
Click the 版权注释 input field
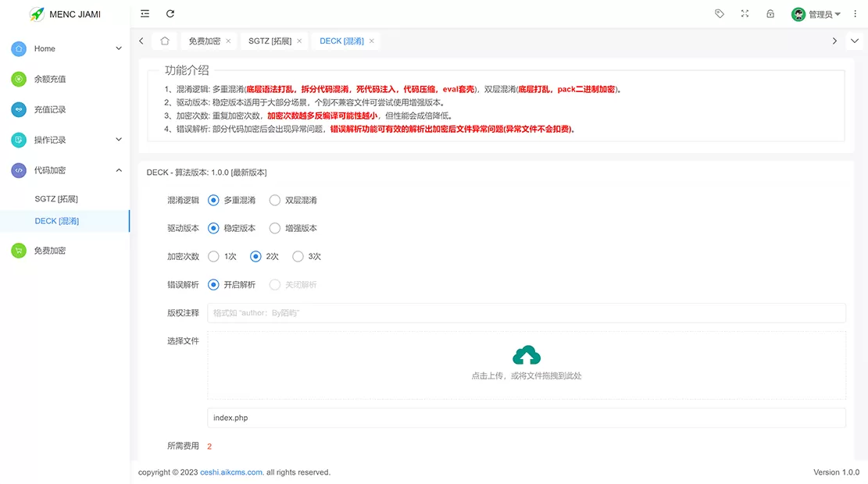[x=526, y=313]
